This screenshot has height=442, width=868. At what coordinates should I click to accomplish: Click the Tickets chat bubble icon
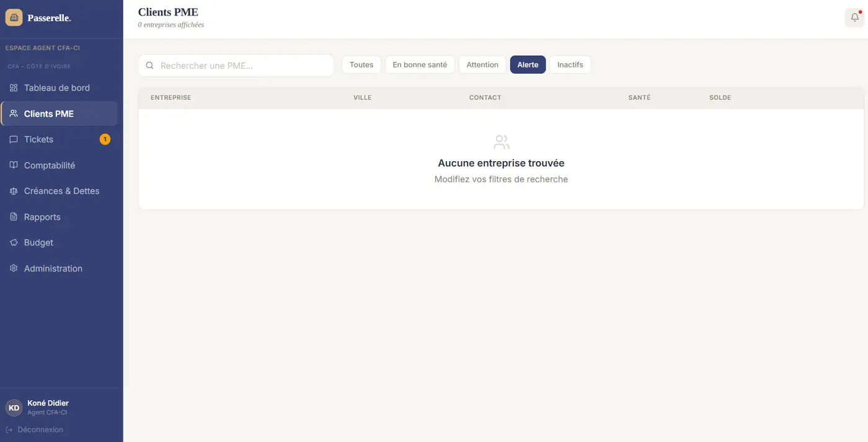click(x=14, y=139)
